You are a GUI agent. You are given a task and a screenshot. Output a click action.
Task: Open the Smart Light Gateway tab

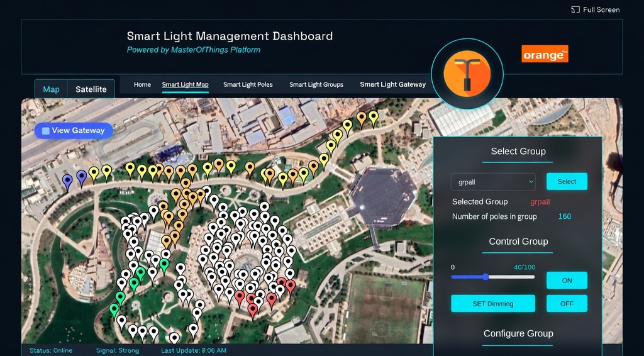392,84
